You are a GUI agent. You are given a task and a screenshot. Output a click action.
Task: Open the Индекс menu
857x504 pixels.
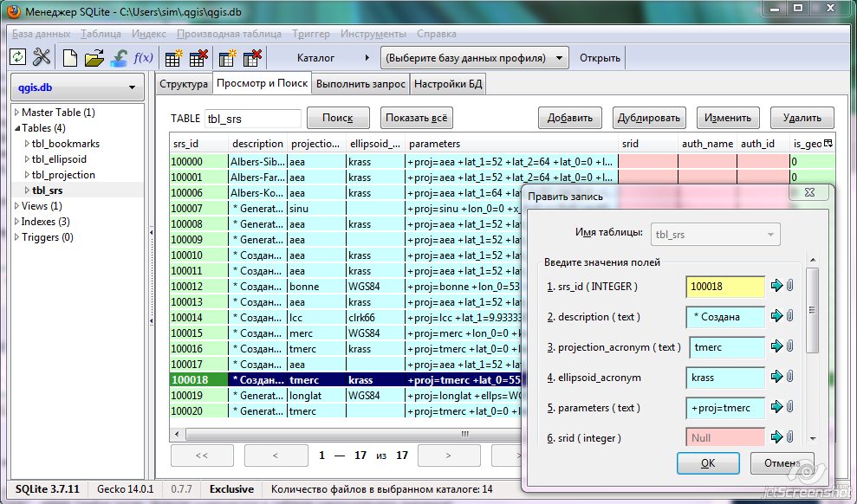pyautogui.click(x=149, y=34)
